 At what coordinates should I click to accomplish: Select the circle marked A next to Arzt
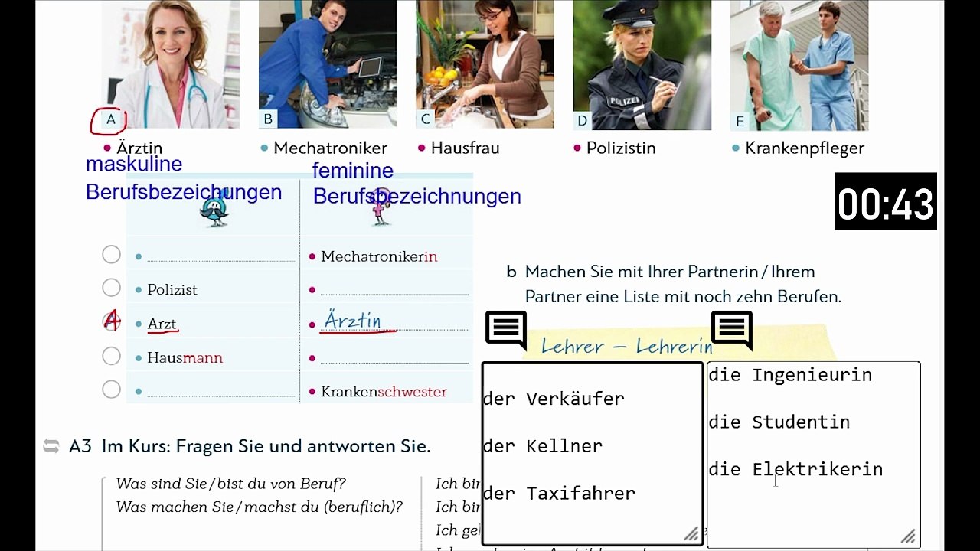(x=112, y=321)
